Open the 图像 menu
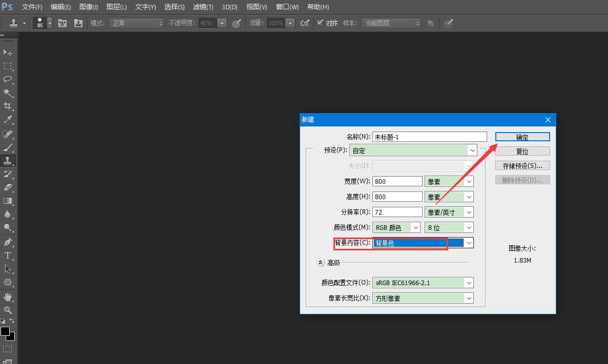608x364 pixels. (89, 7)
